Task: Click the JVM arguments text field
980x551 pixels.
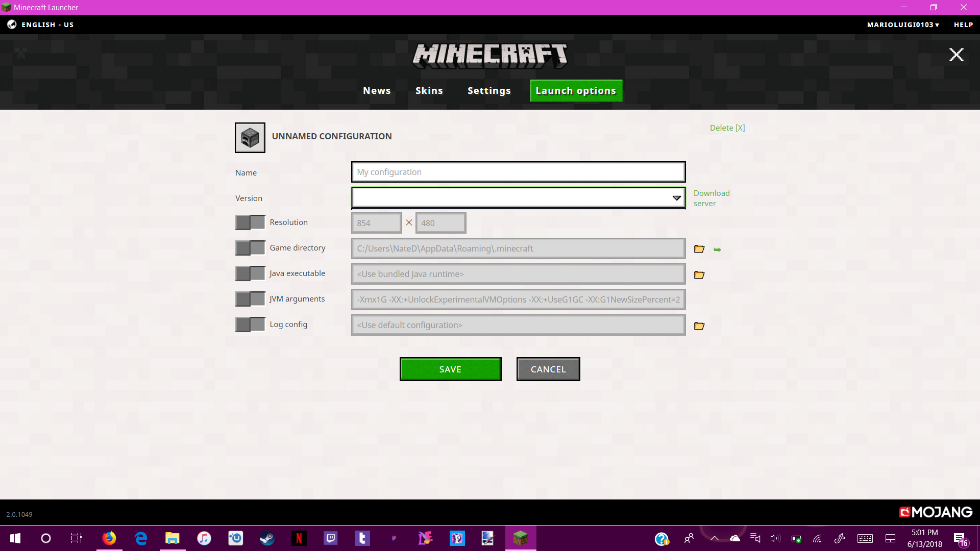Action: (x=518, y=299)
